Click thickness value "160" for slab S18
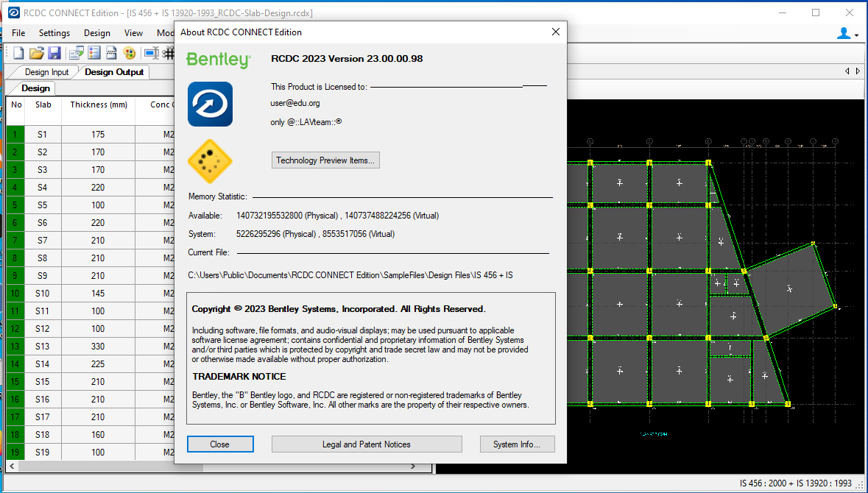Viewport: 868px width, 493px height. click(98, 435)
